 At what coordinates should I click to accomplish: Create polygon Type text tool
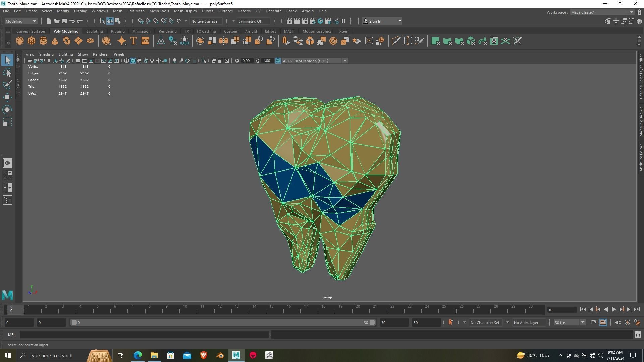133,41
